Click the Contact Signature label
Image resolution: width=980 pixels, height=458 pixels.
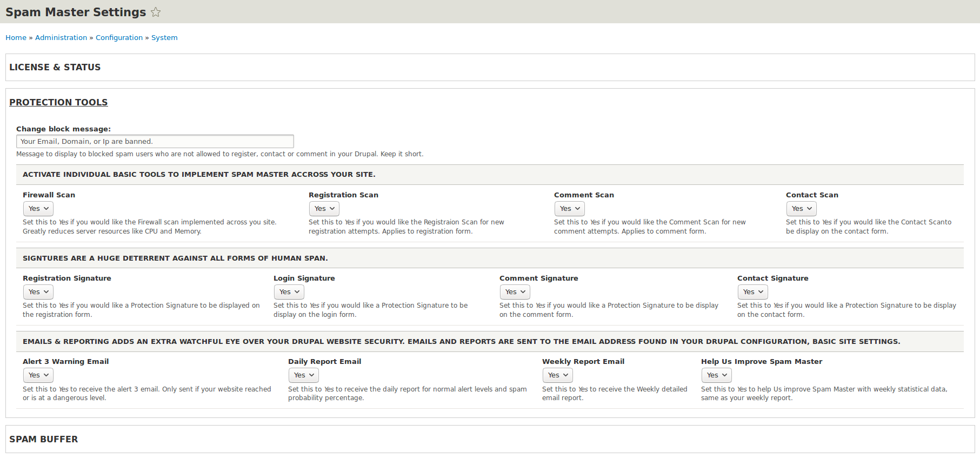click(x=773, y=278)
